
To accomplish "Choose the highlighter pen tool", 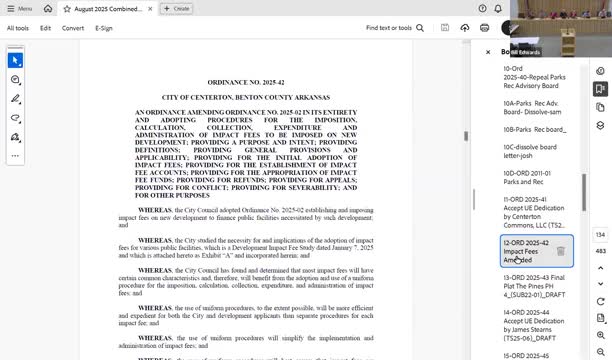I will (15, 99).
